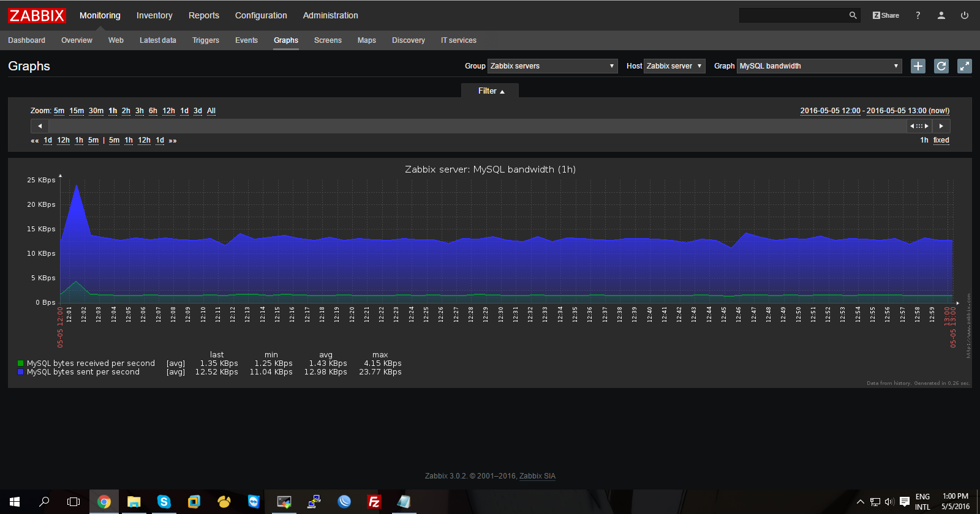Go to the Latest data submenu
The width and height of the screenshot is (980, 514).
(x=158, y=40)
